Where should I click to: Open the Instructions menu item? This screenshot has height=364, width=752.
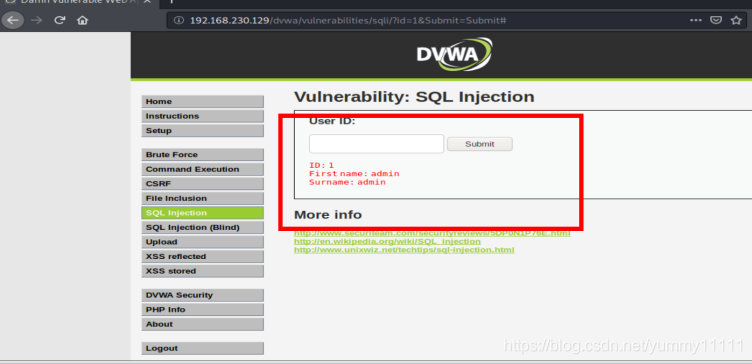click(x=202, y=116)
